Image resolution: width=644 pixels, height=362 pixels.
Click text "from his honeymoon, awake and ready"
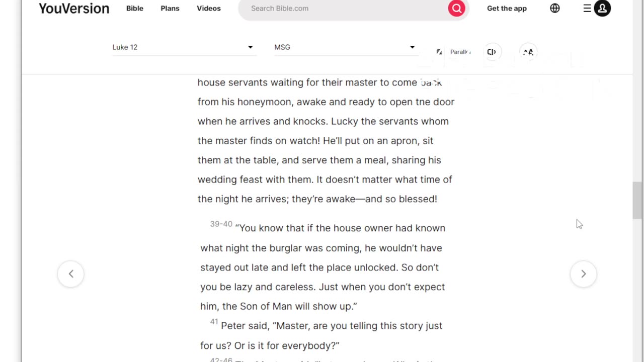(x=286, y=102)
